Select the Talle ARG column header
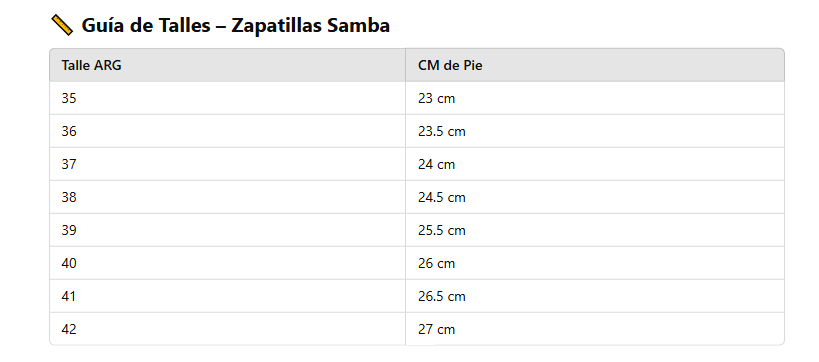Viewport: 819px width, 362px height. pos(227,65)
